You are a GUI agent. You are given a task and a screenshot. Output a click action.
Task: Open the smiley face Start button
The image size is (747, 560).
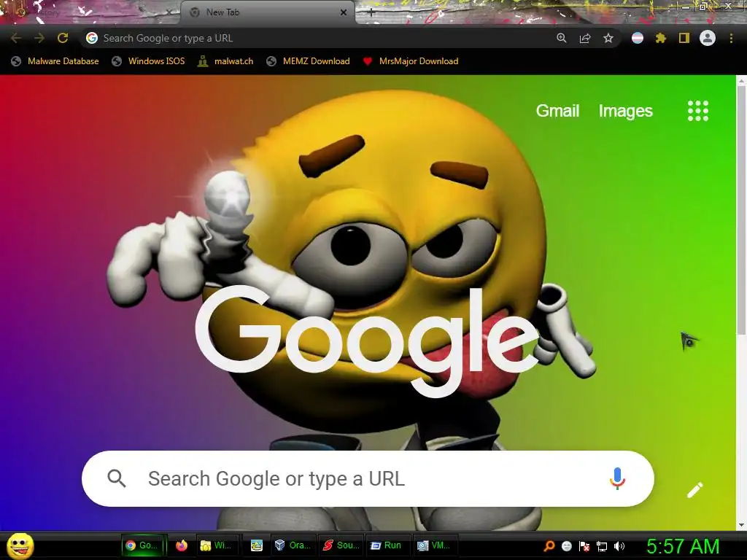pos(20,545)
